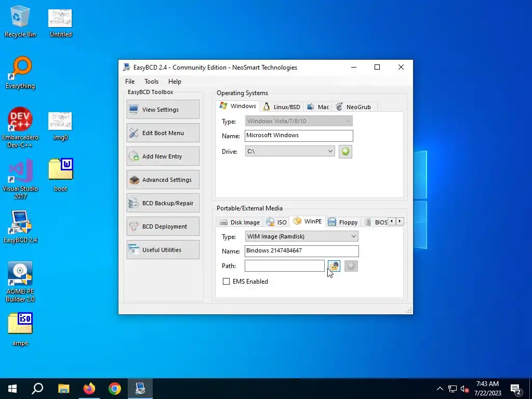Select Add New Entry in toolbox
Viewport: 532px width, 399px height.
163,156
